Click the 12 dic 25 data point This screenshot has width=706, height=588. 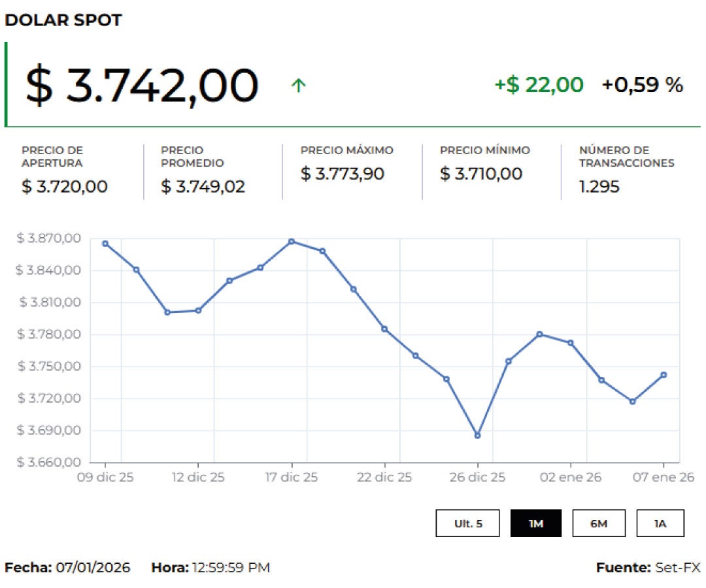[198, 310]
